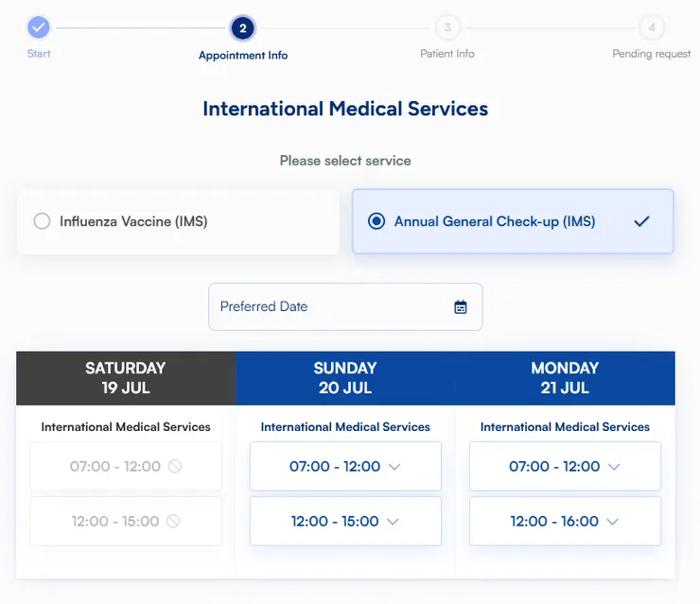Click the unavailable icon on Saturday 07:00 - 12:00

tap(175, 466)
